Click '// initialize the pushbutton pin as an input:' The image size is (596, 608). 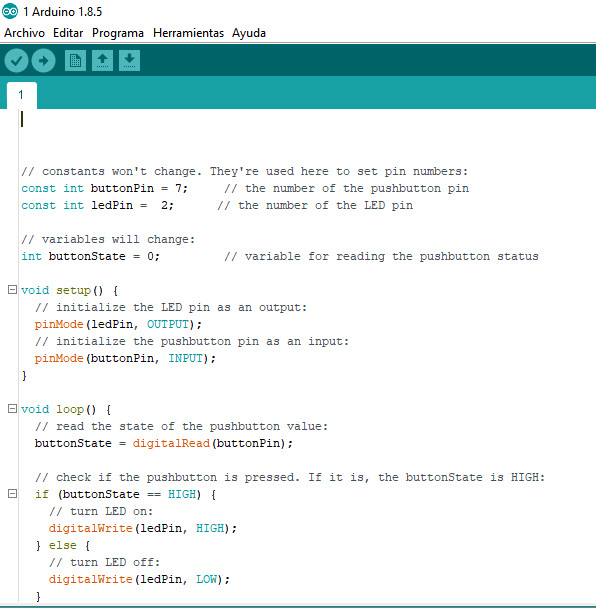(192, 341)
